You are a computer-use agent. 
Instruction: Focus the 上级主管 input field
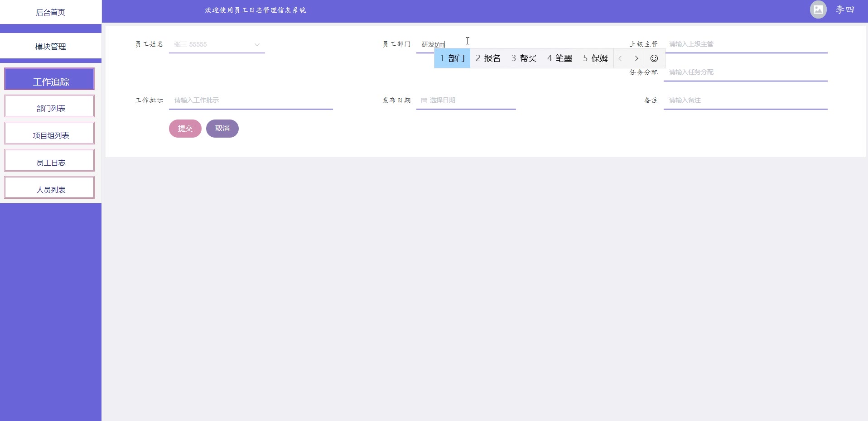(x=746, y=44)
